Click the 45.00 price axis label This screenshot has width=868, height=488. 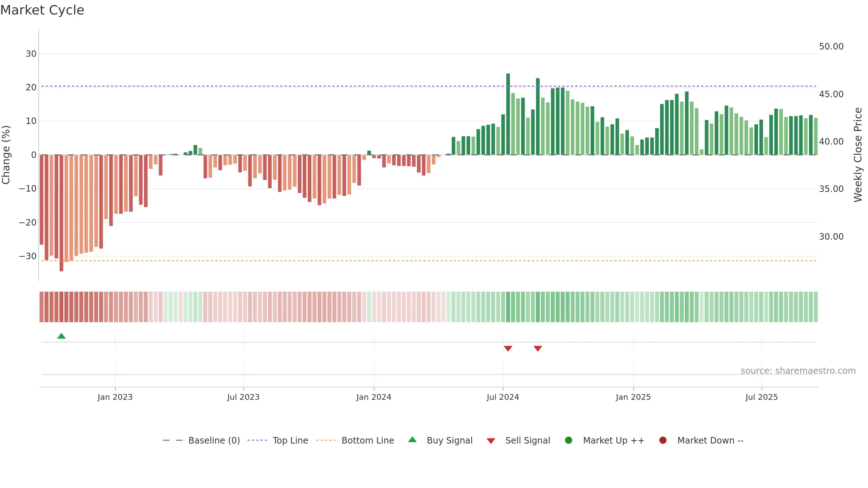click(831, 94)
